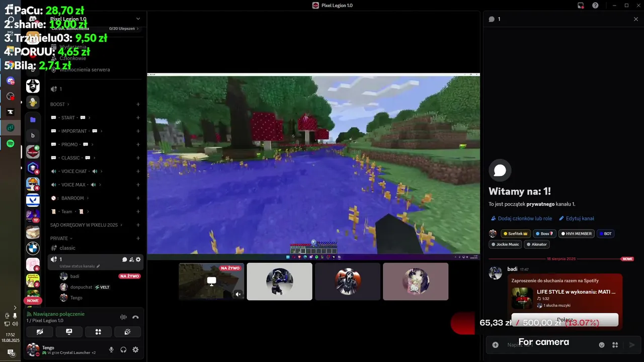The width and height of the screenshot is (644, 362).
Task: Select the Akinator role chip
Action: point(536,244)
